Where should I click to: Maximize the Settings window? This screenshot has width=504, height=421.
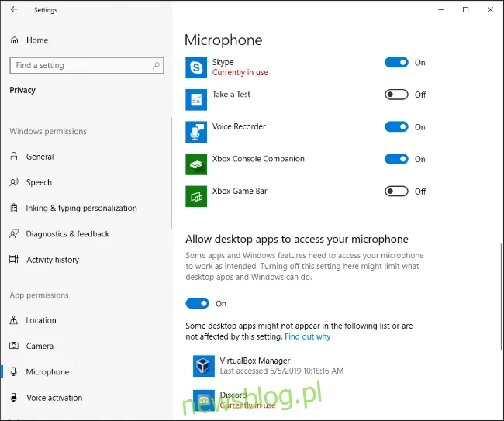pos(465,9)
